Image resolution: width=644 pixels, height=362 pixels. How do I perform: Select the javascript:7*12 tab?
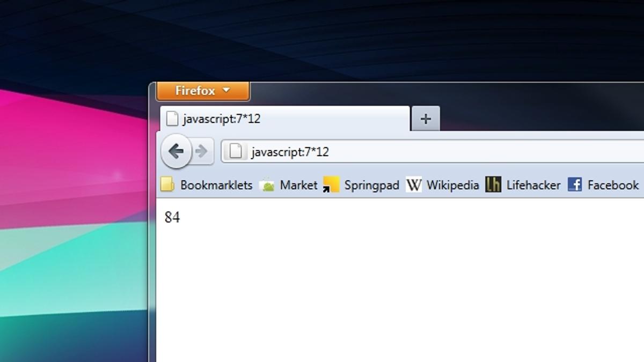285,119
